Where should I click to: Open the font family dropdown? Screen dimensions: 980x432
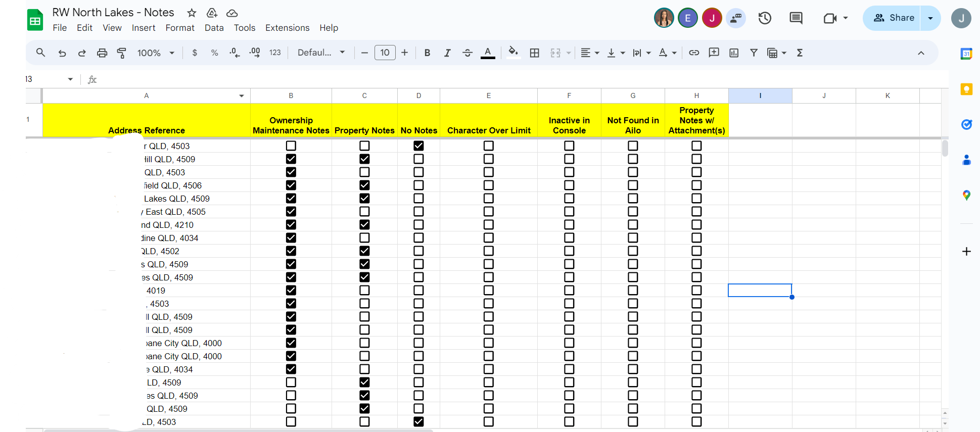321,53
